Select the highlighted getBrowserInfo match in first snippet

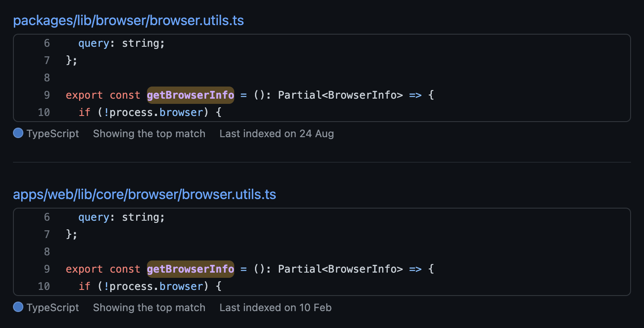coord(190,95)
